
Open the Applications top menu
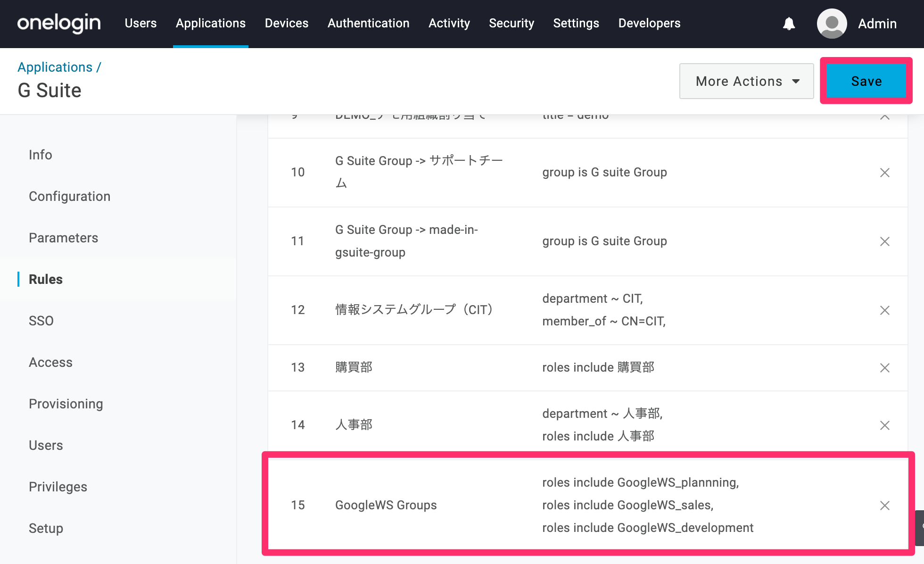211,23
